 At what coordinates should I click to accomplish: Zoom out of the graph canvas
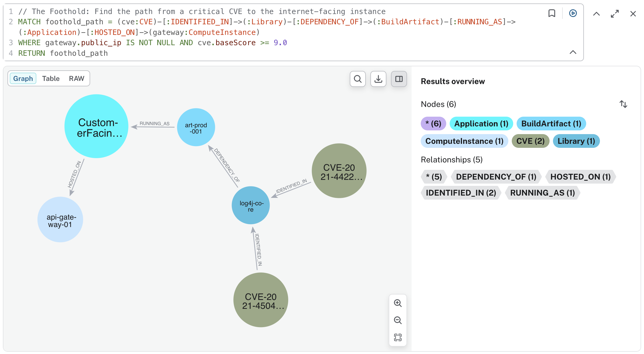click(x=398, y=320)
